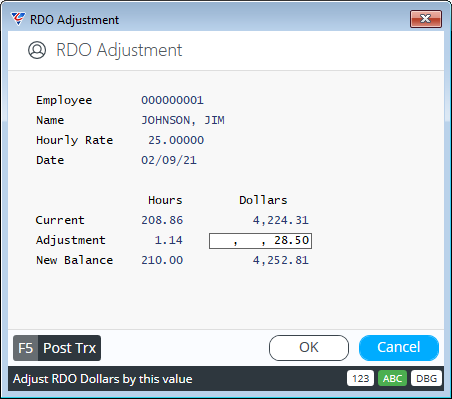Click the Post Trx button
The width and height of the screenshot is (452, 399).
(57, 348)
